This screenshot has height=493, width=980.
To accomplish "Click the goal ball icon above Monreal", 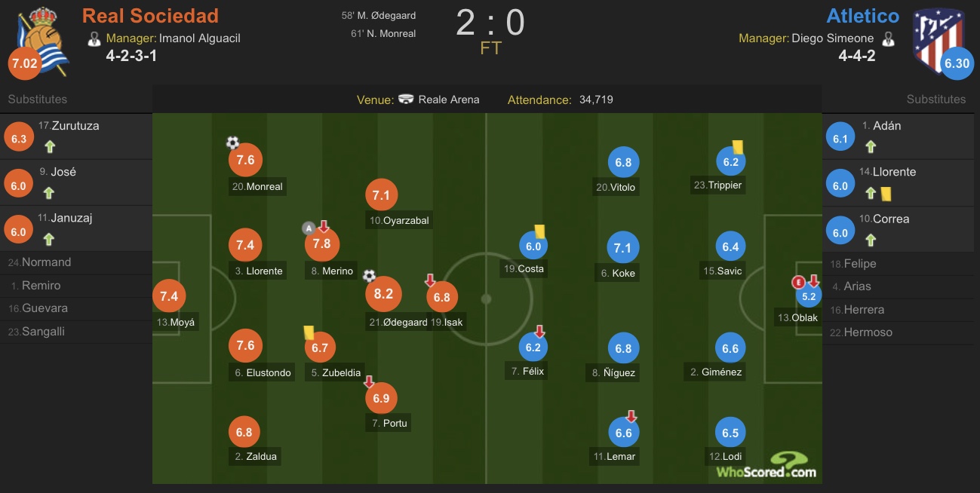I will click(232, 142).
